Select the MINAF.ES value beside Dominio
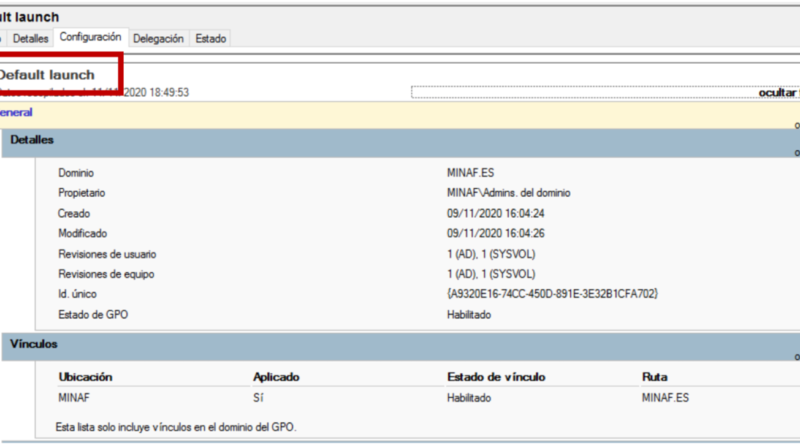The width and height of the screenshot is (800, 445). click(x=470, y=172)
